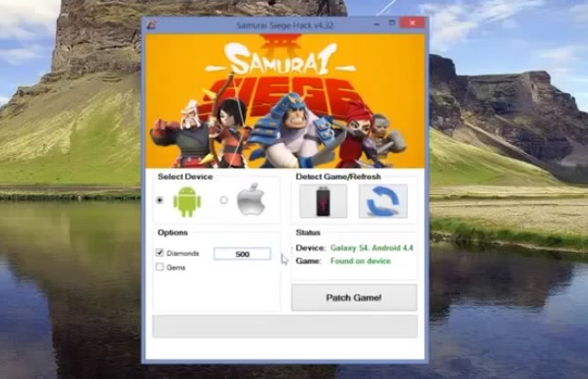Click the 'Select Device' group label
Viewport: 588px width, 379px height.
point(185,177)
